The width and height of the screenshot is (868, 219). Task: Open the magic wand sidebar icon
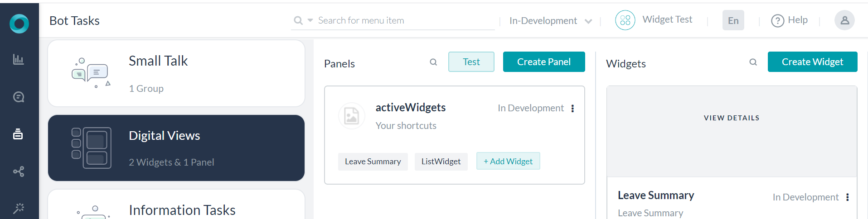coord(19,208)
